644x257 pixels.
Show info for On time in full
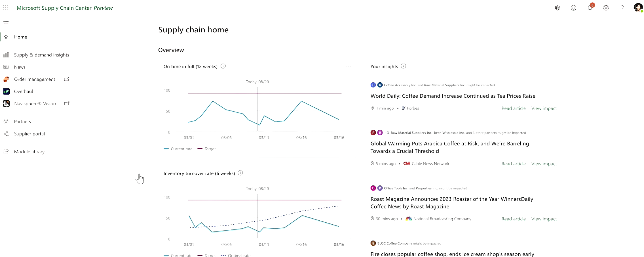tap(223, 66)
